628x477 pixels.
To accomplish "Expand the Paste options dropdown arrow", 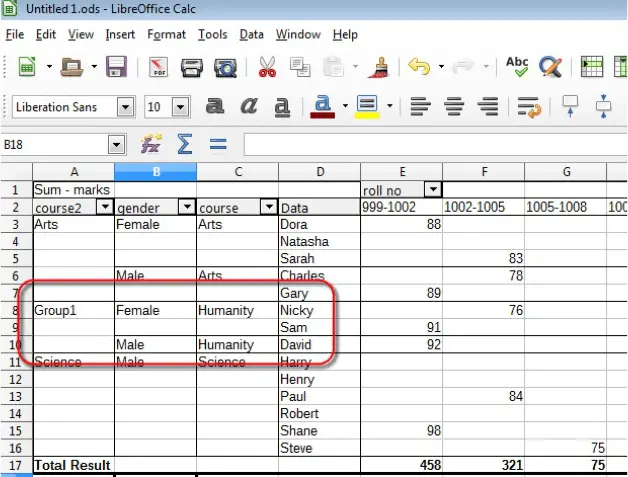I will [x=355, y=66].
